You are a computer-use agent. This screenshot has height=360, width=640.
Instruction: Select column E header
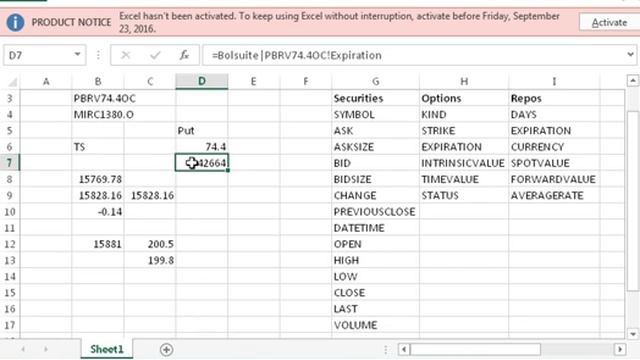coord(253,82)
